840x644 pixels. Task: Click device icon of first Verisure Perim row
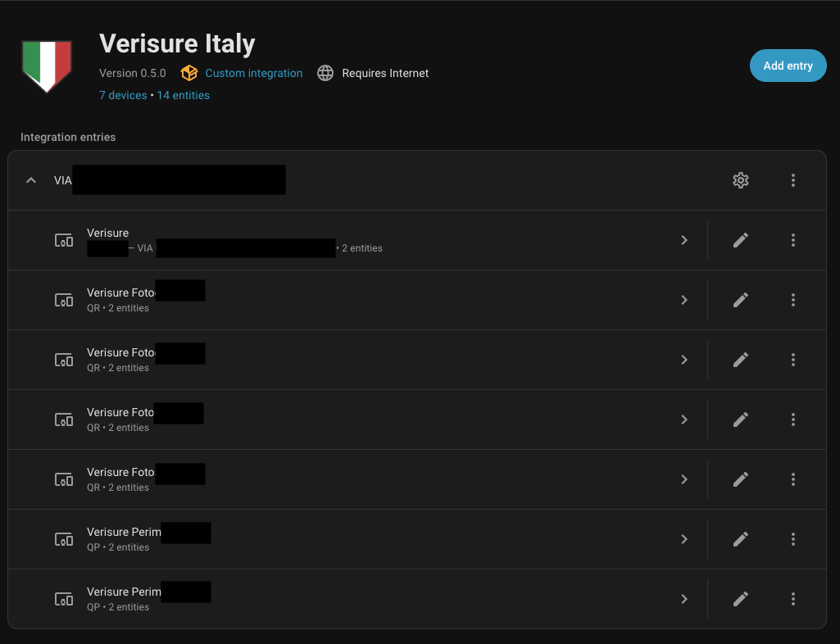(64, 539)
